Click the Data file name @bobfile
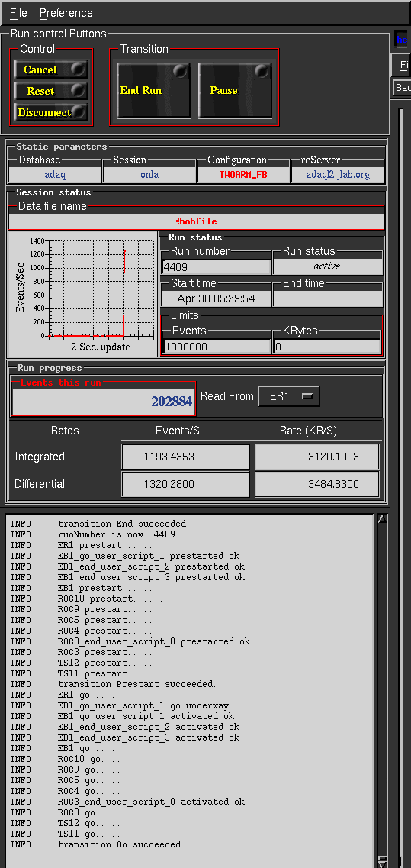Image resolution: width=411 pixels, height=868 pixels. pyautogui.click(x=196, y=221)
